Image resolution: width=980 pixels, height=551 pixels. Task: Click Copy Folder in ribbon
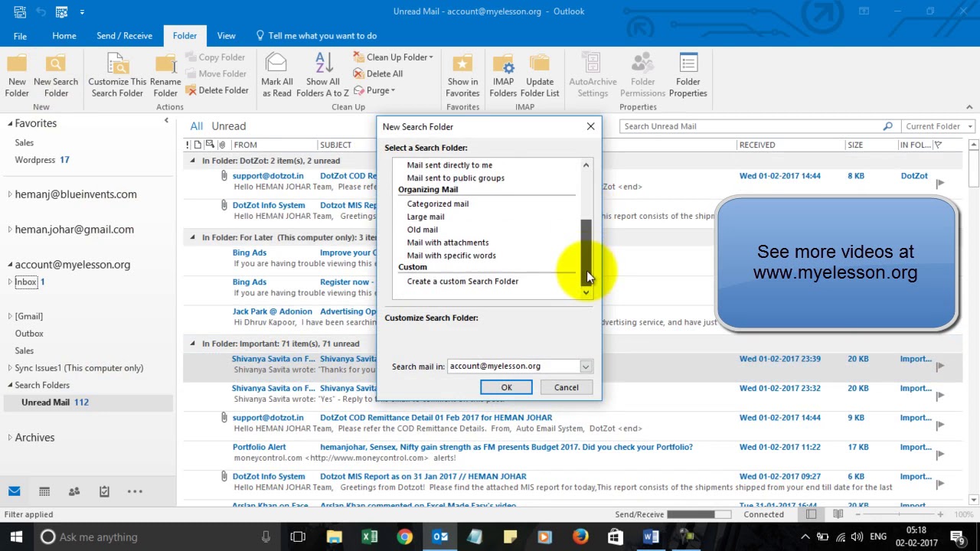215,57
